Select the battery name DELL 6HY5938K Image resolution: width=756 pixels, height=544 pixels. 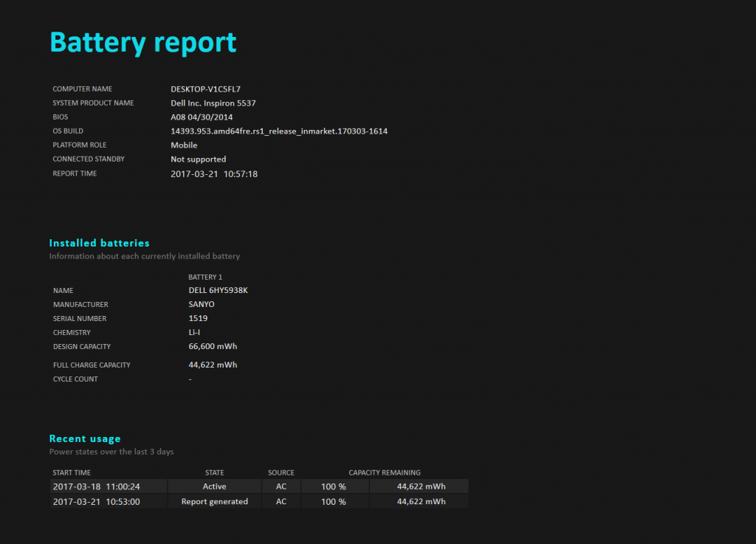click(218, 291)
